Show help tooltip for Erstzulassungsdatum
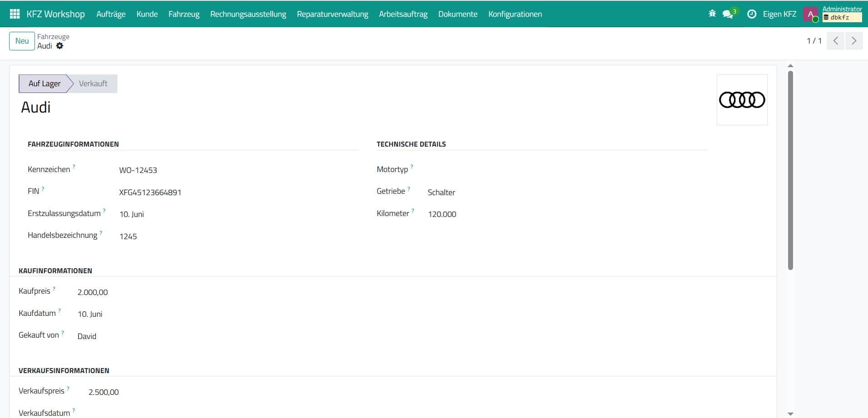Viewport: 868px width, 418px height. click(104, 211)
